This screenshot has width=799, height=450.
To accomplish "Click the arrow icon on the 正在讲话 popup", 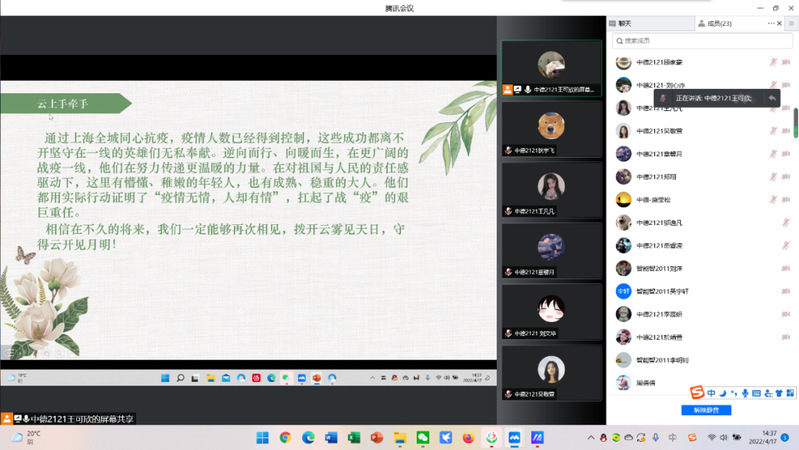I will pos(772,98).
